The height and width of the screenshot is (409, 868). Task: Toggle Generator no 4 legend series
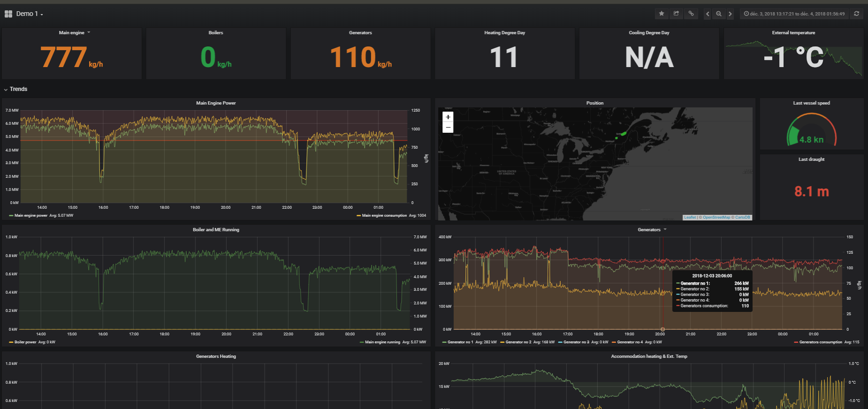627,342
